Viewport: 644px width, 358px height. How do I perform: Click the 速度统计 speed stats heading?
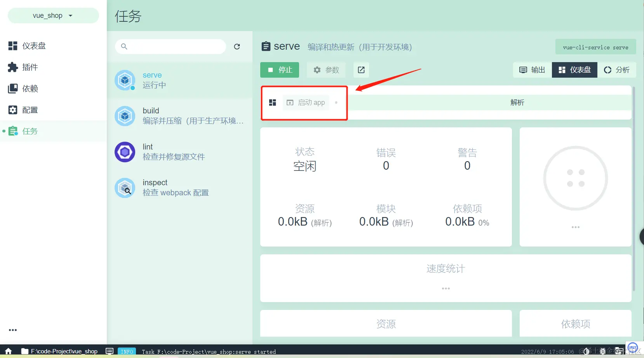pyautogui.click(x=446, y=269)
